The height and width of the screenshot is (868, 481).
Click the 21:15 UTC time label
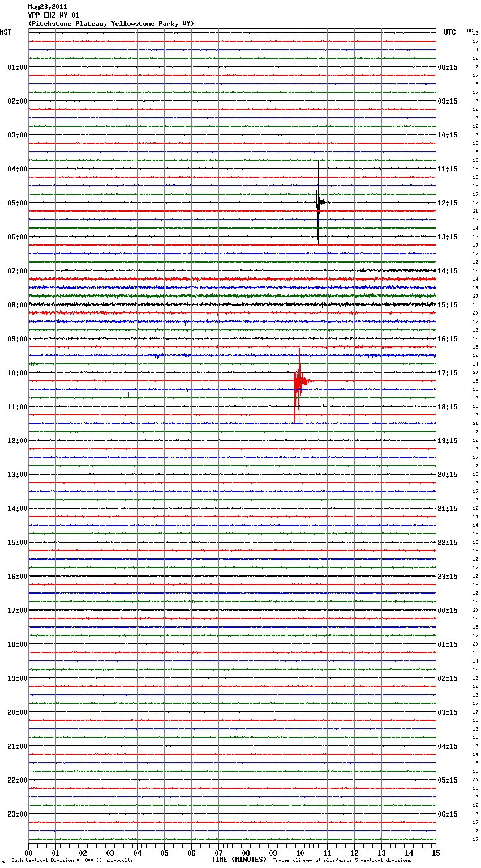pos(448,509)
